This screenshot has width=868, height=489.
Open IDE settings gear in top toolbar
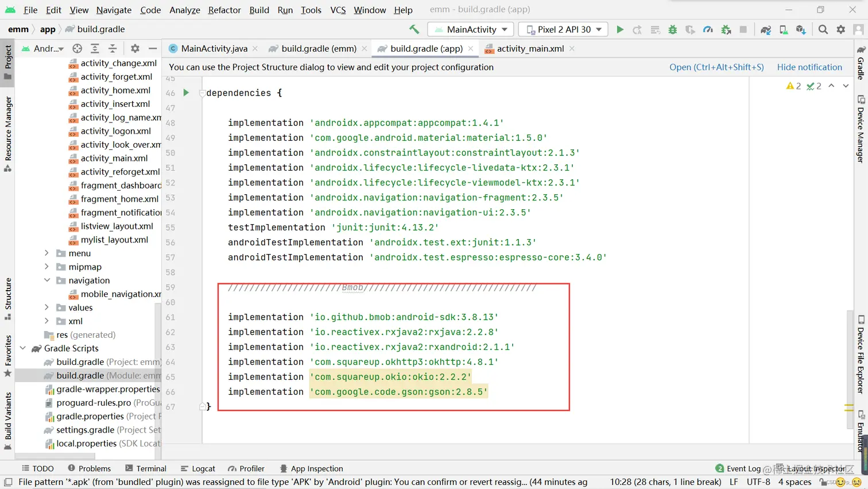point(841,29)
